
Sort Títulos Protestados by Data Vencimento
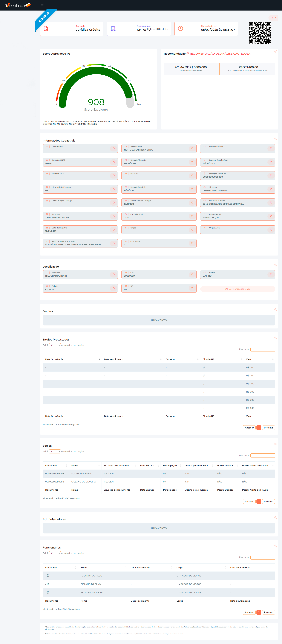tap(132, 359)
